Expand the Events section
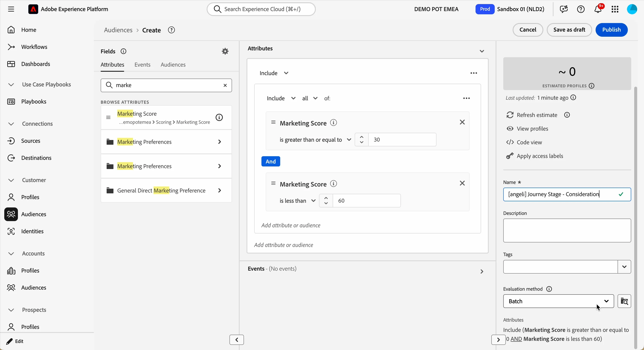The height and width of the screenshot is (350, 644). pyautogui.click(x=482, y=272)
